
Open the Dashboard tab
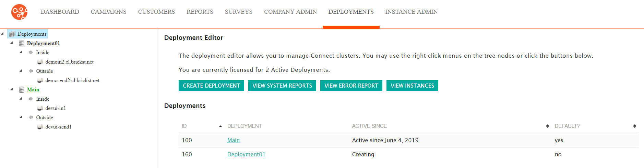tap(60, 12)
